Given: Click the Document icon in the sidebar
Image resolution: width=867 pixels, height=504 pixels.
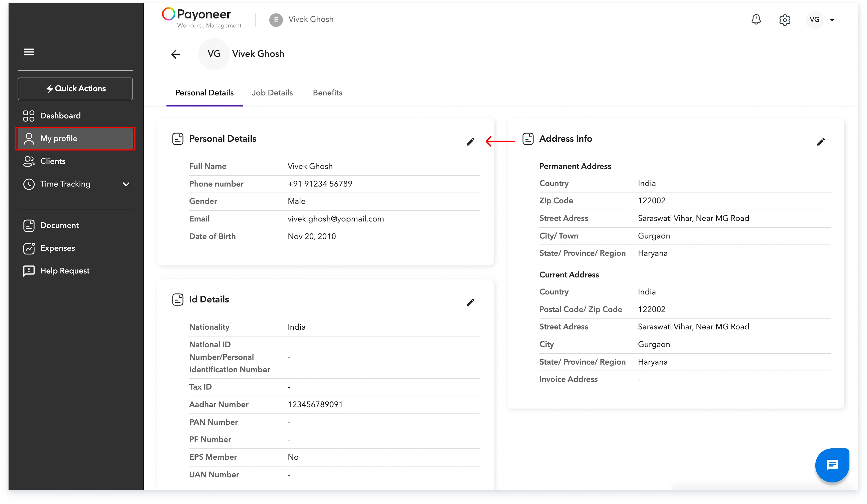Looking at the screenshot, I should pos(29,226).
